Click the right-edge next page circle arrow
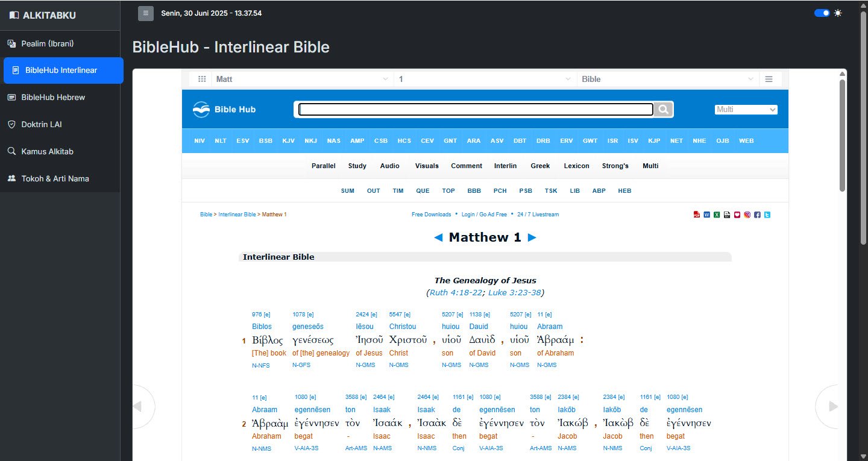The image size is (868, 461). click(x=828, y=407)
